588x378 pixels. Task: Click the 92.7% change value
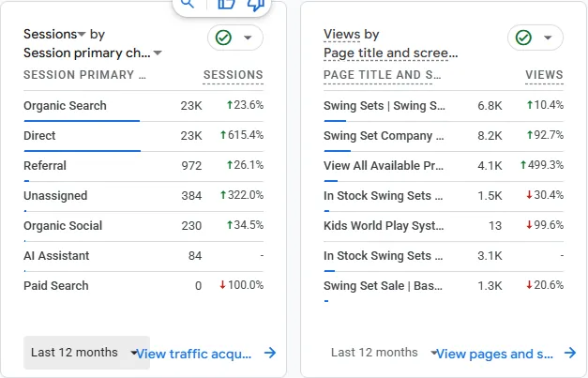(x=545, y=135)
